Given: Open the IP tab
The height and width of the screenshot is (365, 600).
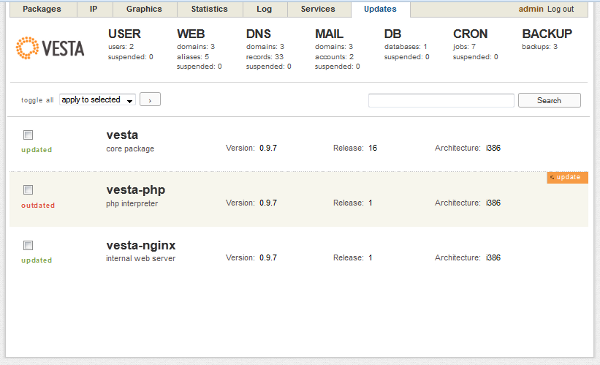Looking at the screenshot, I should click(94, 9).
